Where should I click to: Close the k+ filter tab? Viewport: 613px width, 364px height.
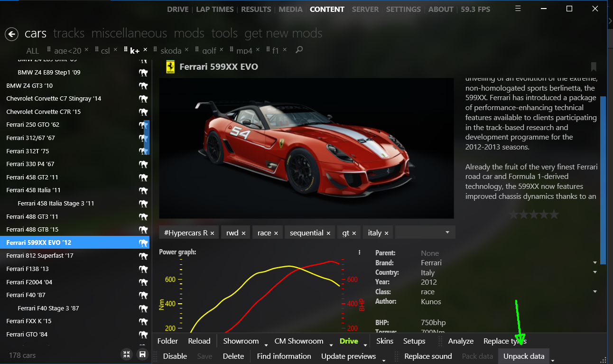click(145, 50)
